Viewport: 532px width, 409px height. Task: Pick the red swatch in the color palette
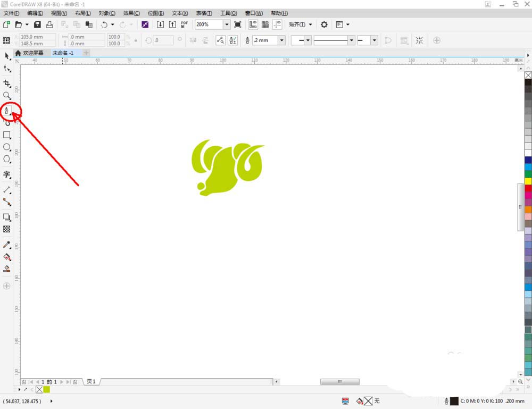[528, 188]
